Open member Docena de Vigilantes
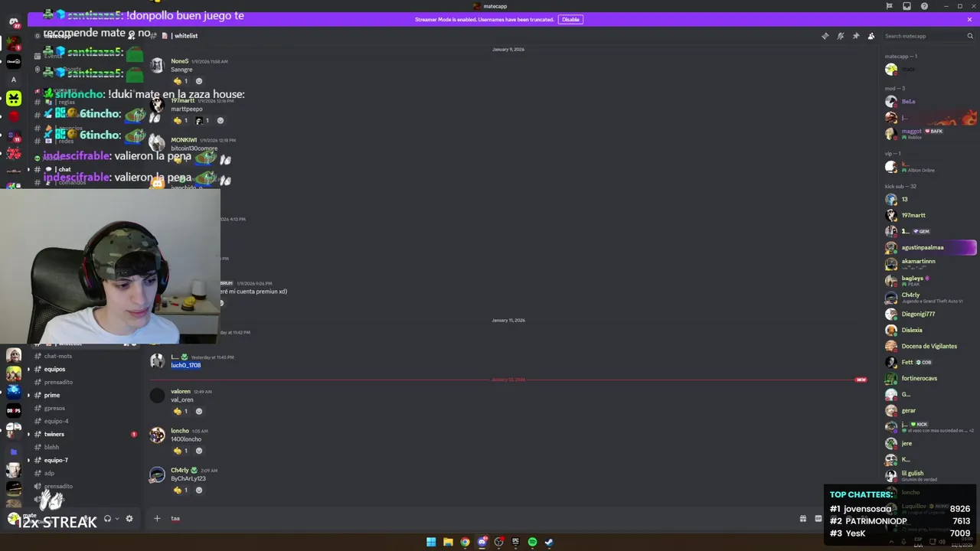This screenshot has height=551, width=980. 929,346
